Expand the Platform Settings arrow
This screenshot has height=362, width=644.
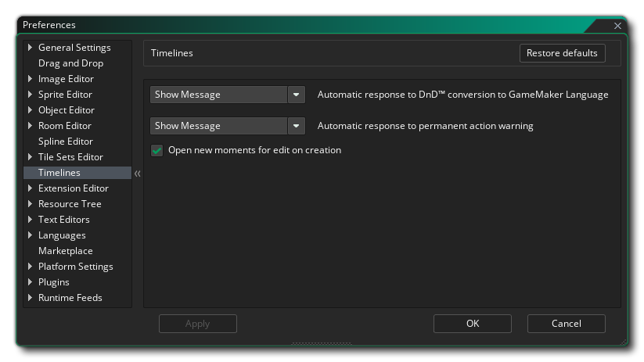(x=31, y=267)
